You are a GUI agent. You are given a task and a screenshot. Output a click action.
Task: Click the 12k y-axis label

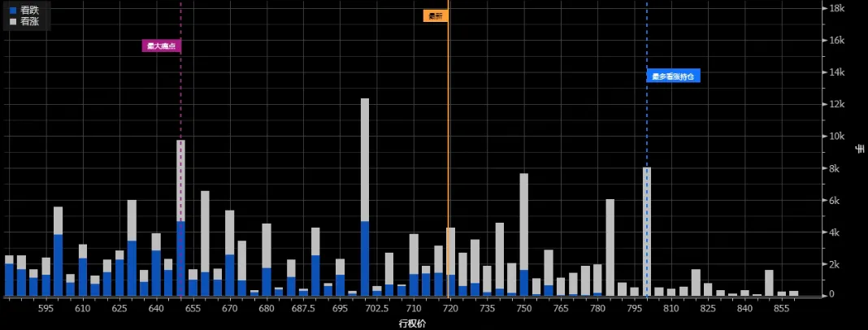coord(836,105)
